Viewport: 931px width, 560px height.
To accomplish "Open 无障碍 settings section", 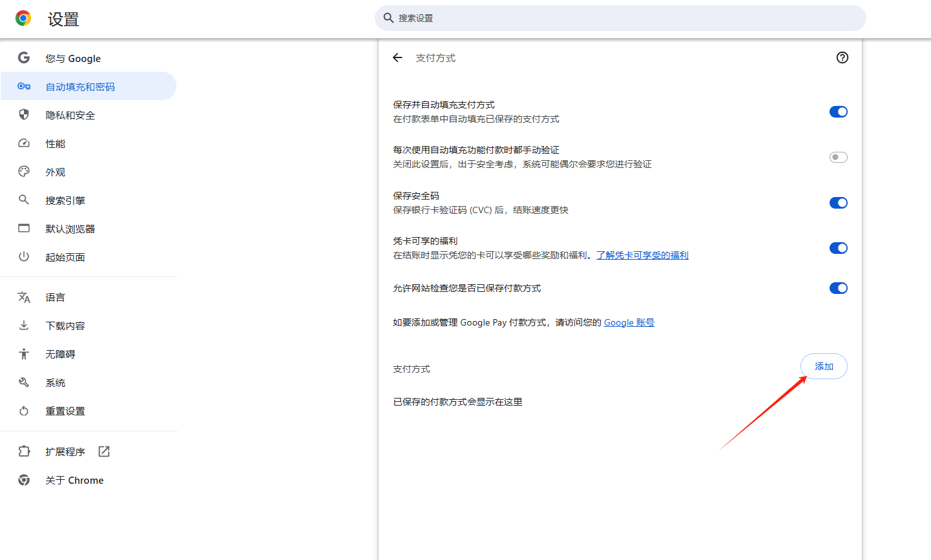I will [x=89, y=354].
